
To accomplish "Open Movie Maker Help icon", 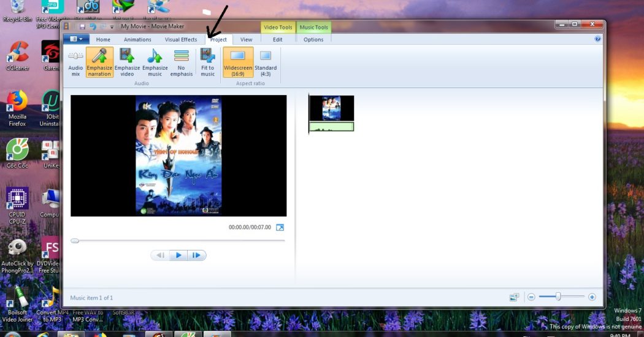I will (x=597, y=39).
